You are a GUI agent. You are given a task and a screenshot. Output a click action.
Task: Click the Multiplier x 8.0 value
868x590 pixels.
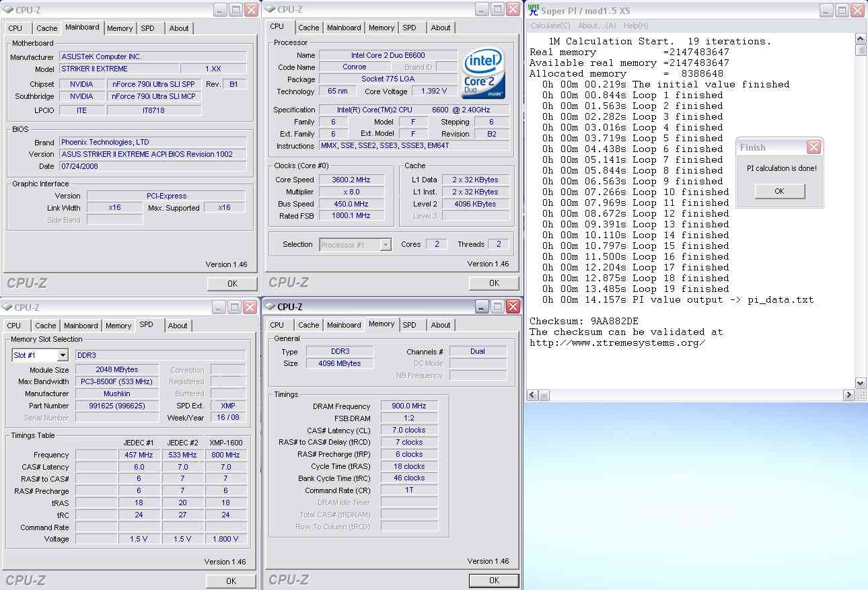pos(351,192)
